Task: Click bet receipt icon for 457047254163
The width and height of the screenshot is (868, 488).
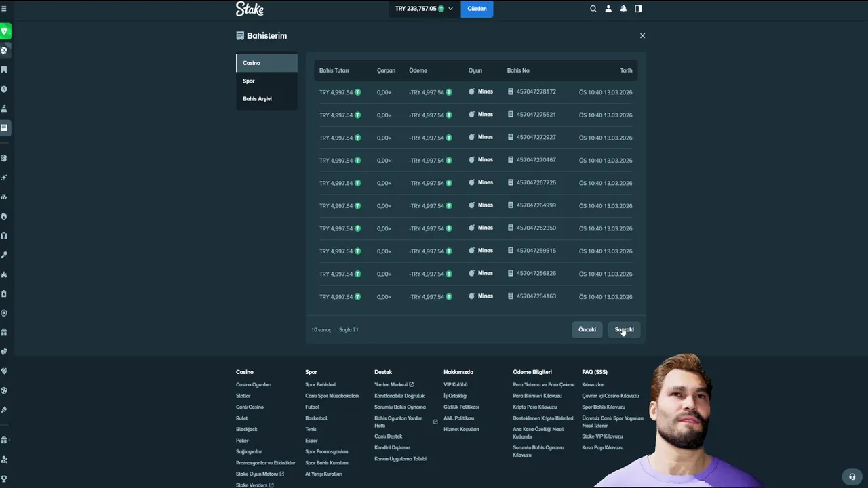Action: pos(511,296)
